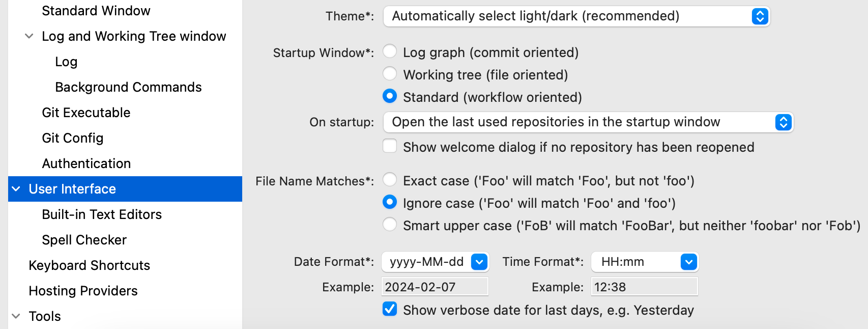Enable the welcome dialog checkbox
Screen dimensions: 868x329
390,146
